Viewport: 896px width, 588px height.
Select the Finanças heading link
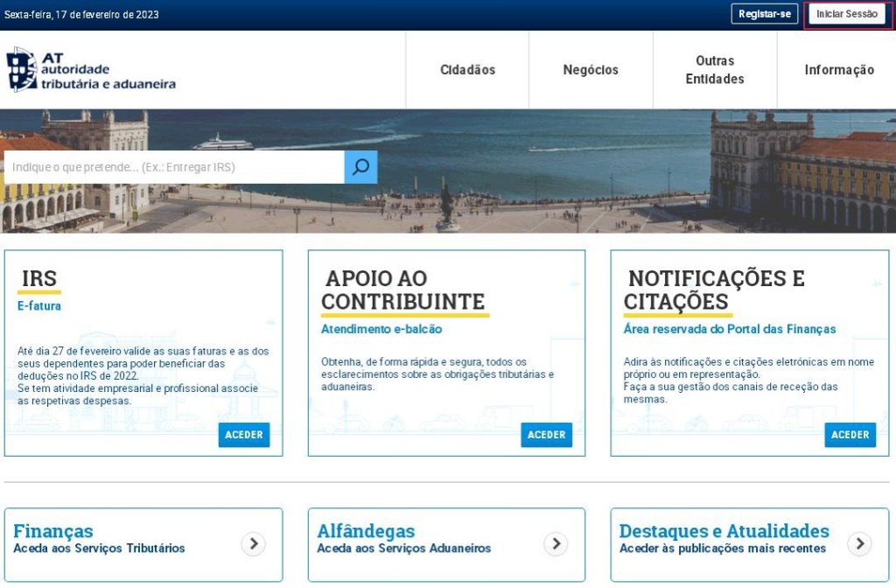click(x=53, y=531)
